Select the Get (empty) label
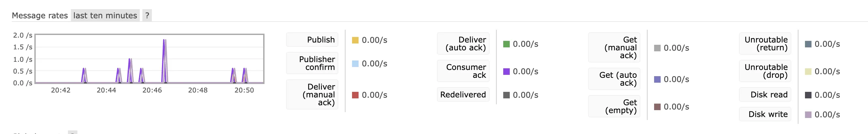The image size is (868, 134). click(614, 106)
